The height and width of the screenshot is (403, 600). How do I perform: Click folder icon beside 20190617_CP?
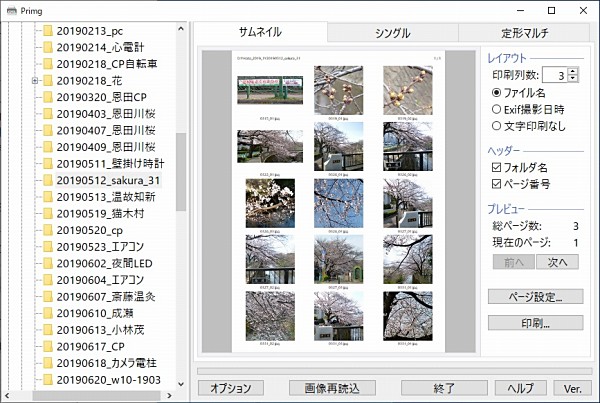pos(48,346)
